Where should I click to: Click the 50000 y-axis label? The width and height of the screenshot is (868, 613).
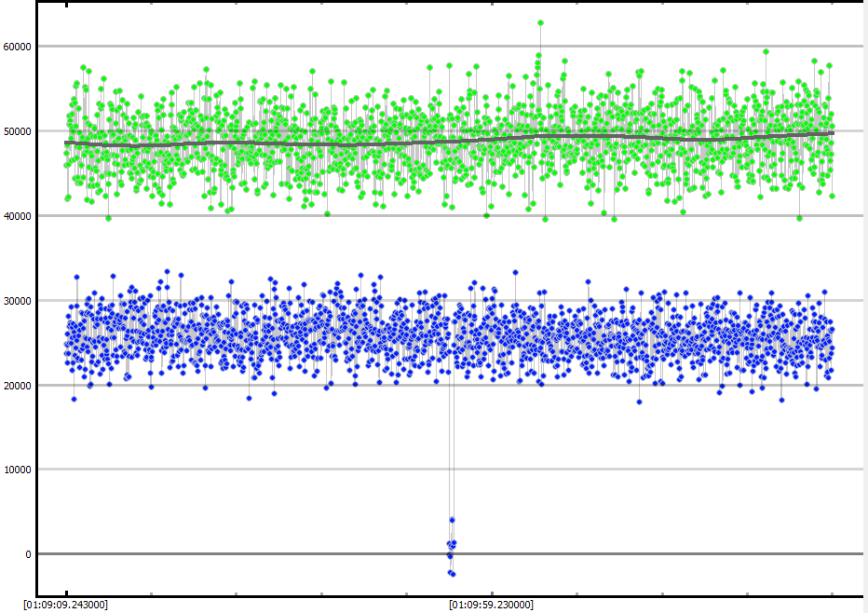[17, 131]
